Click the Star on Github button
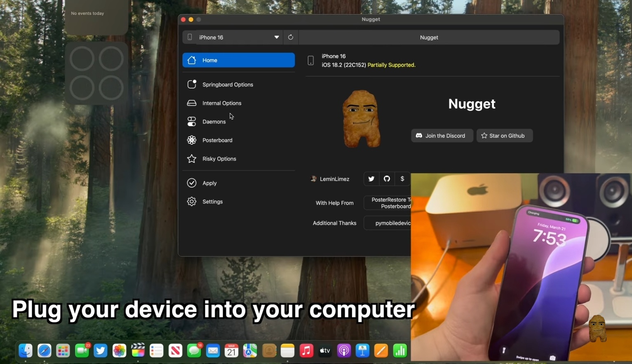This screenshot has height=364, width=632. click(x=504, y=136)
